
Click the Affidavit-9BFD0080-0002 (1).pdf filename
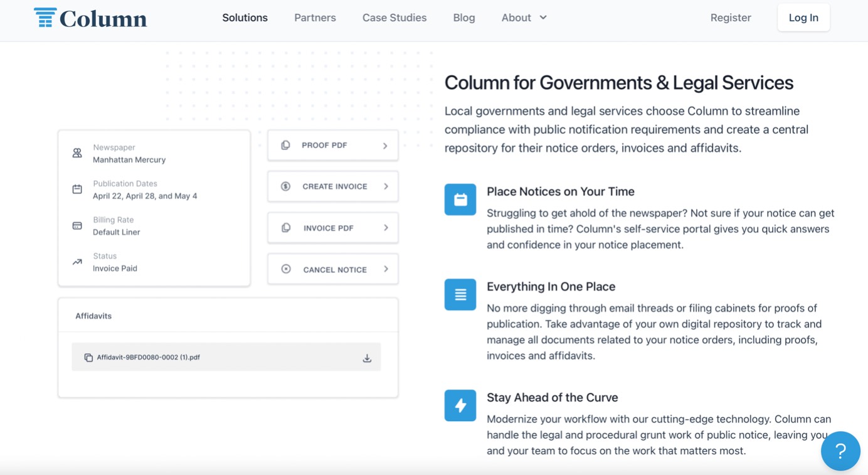[x=149, y=358]
